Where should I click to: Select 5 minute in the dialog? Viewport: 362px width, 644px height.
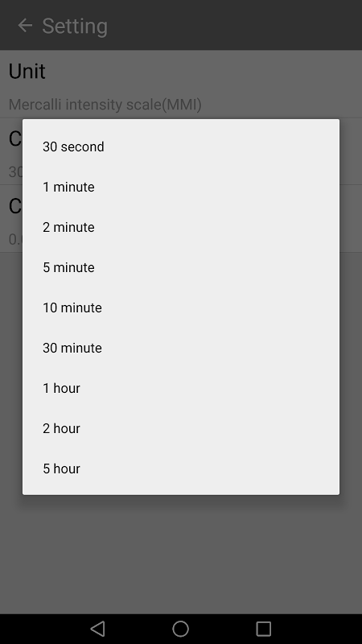click(x=180, y=267)
